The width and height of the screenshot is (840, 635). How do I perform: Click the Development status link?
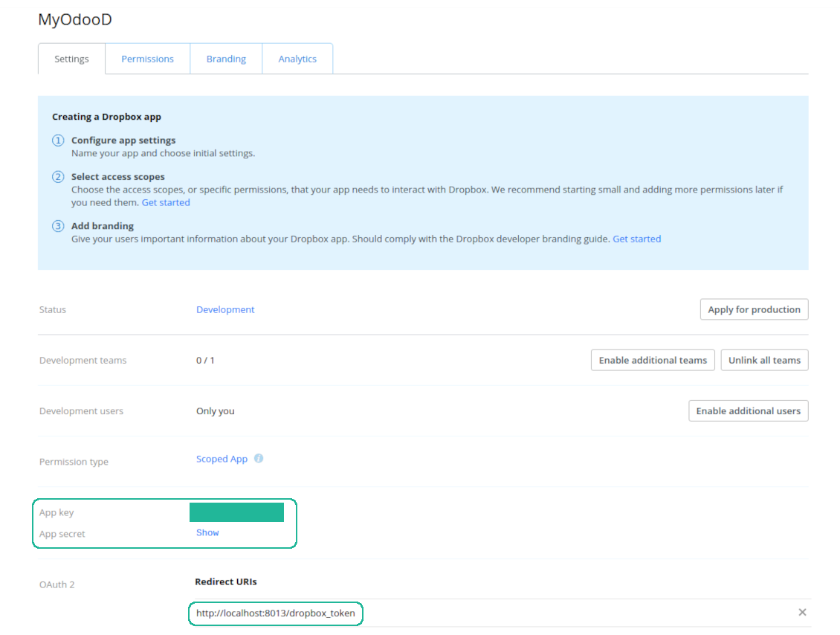[225, 309]
